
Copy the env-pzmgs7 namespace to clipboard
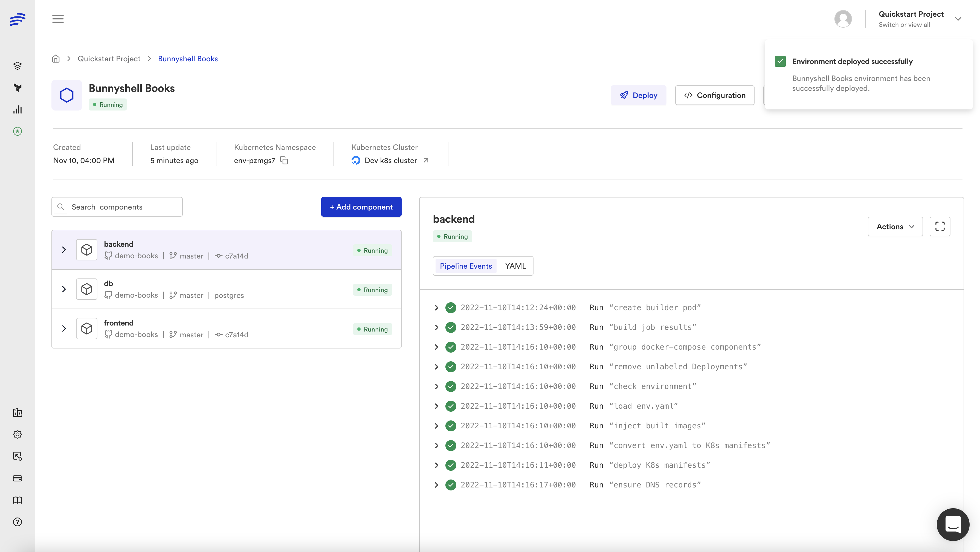284,161
